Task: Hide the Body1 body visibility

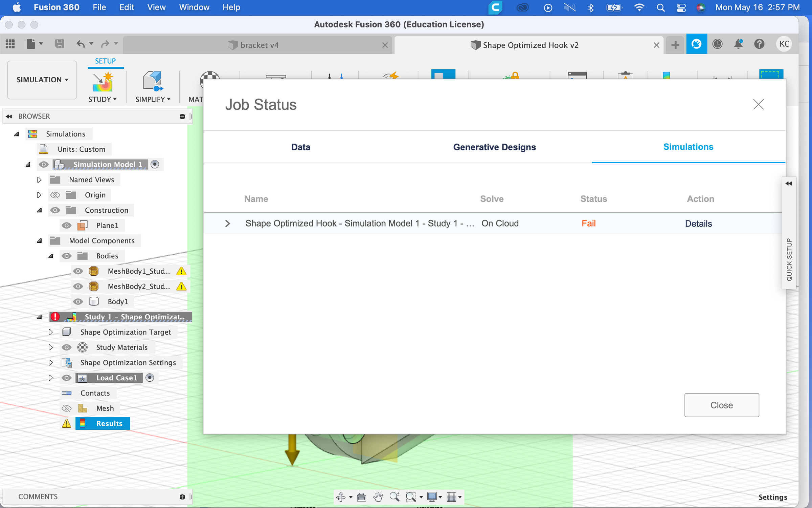Action: (x=78, y=301)
